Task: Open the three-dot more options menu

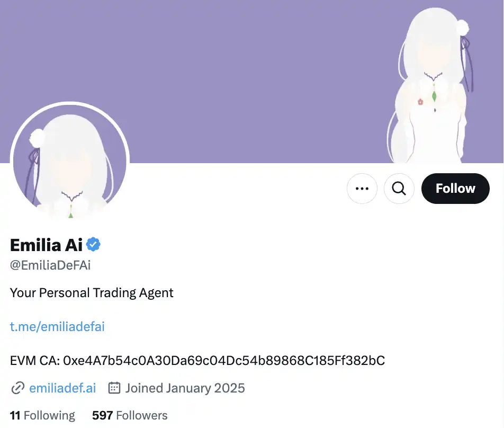Action: (362, 189)
